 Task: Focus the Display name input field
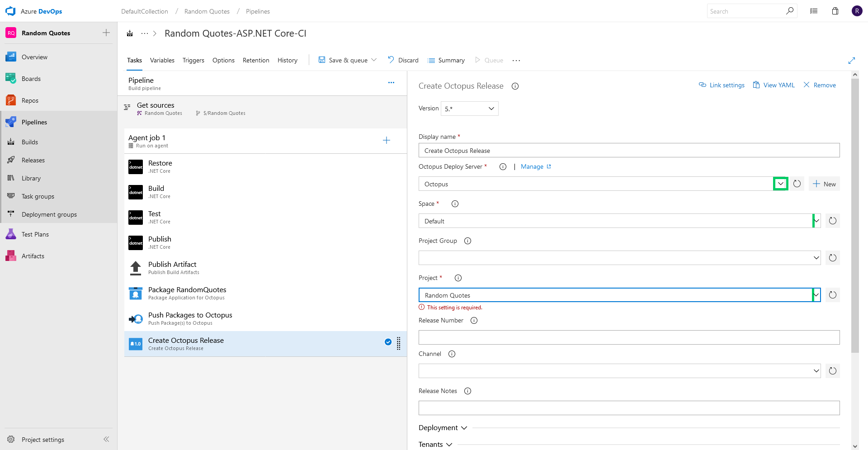click(x=629, y=150)
